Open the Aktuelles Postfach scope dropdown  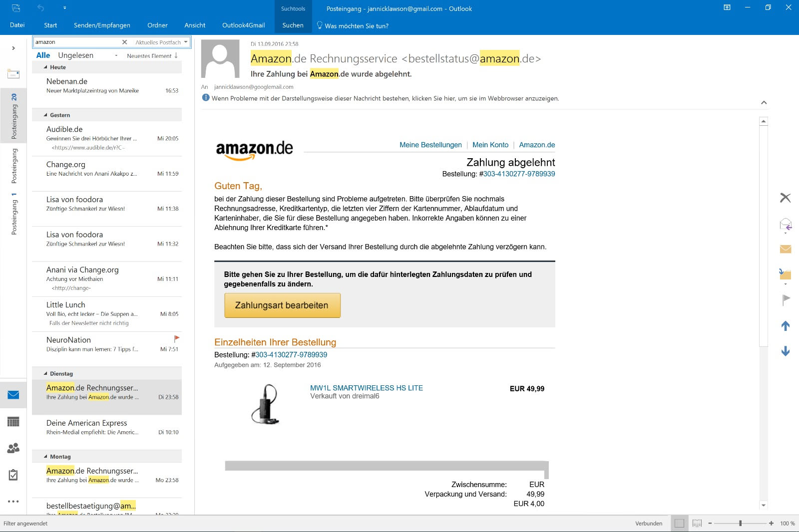pyautogui.click(x=185, y=42)
